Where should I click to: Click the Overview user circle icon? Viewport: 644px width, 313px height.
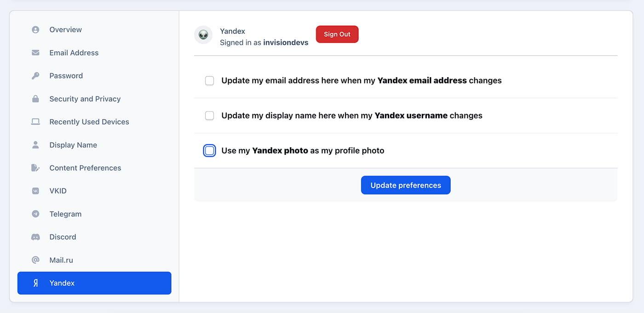pos(35,30)
